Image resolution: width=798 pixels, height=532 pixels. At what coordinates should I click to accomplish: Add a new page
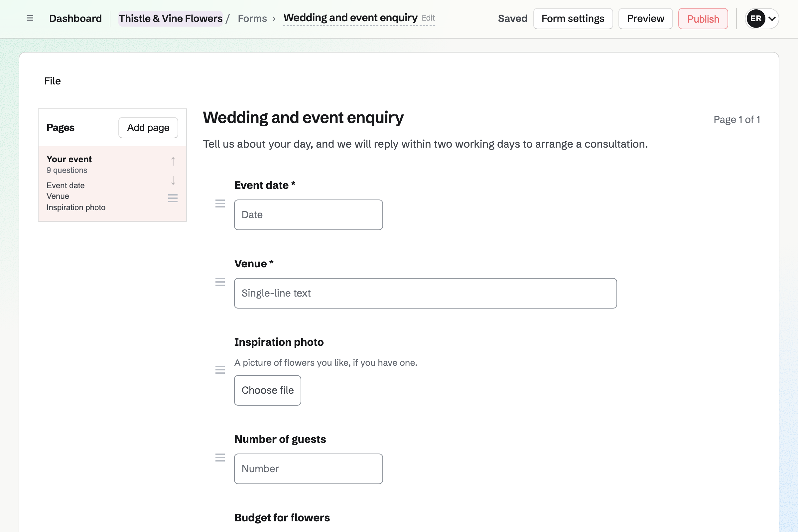click(x=148, y=128)
